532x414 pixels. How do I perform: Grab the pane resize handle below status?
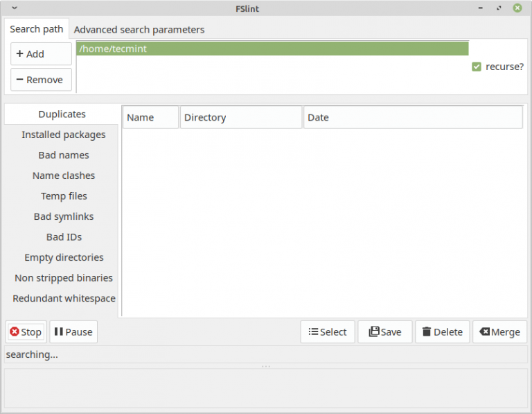pos(266,365)
